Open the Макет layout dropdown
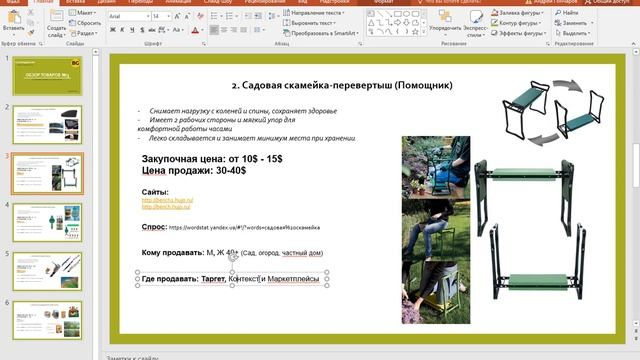This screenshot has height=360, width=640. click(x=83, y=13)
